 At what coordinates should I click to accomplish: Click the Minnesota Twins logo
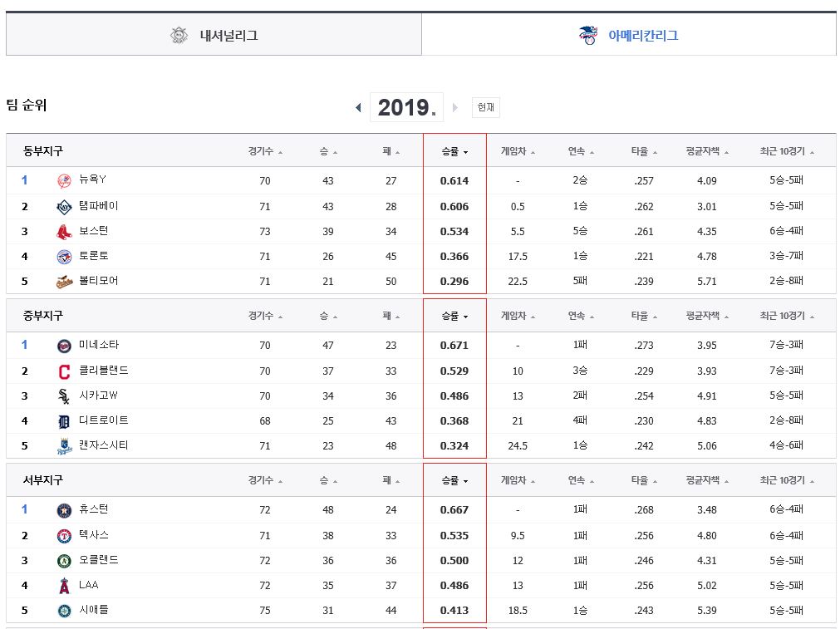64,346
